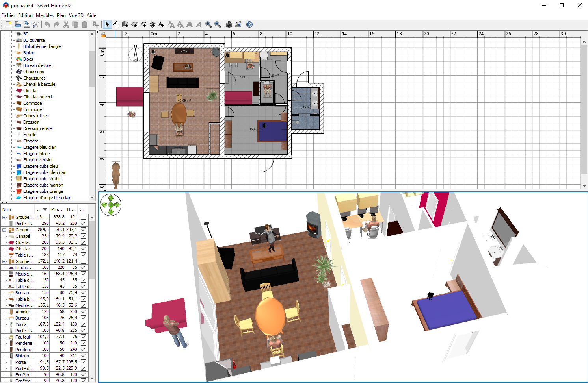588x383 pixels.
Task: Select the Create walls tool
Action: [x=125, y=24]
